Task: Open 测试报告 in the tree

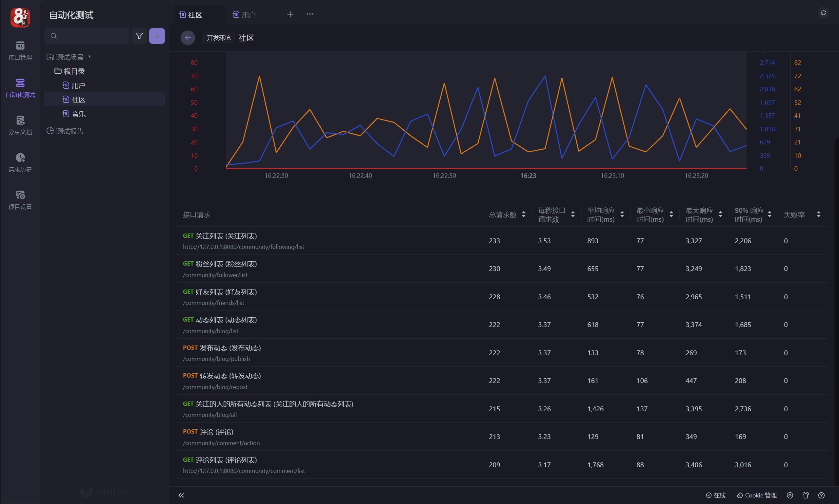Action: pos(70,131)
